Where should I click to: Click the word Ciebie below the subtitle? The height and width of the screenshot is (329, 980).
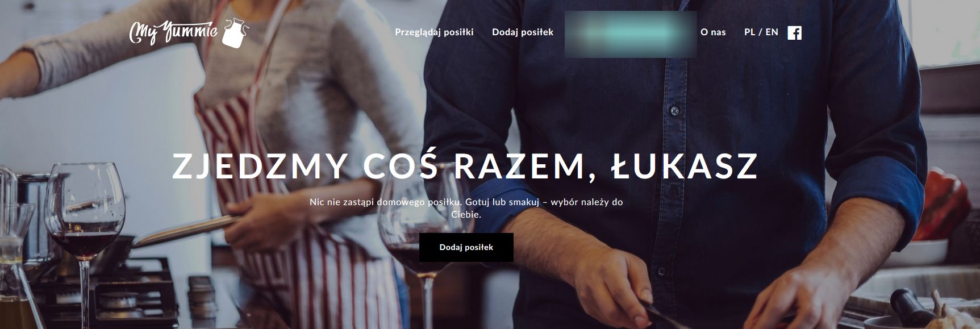pyautogui.click(x=466, y=215)
